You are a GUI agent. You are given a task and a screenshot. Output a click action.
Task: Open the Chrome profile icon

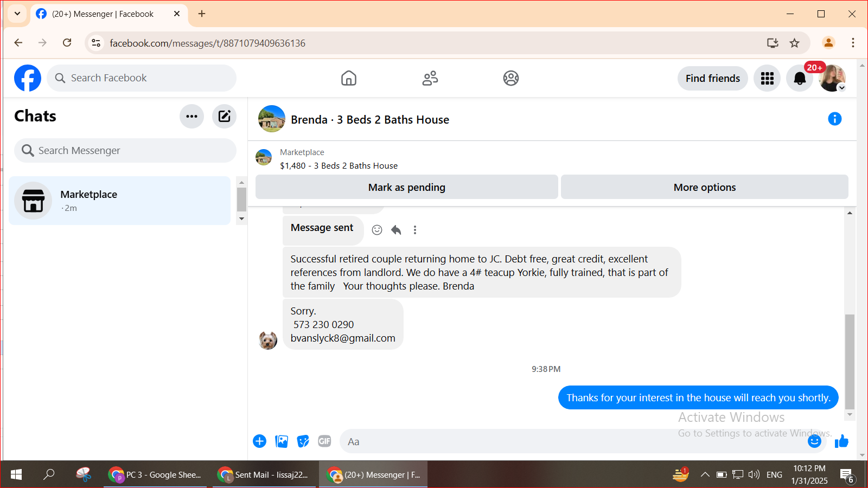point(828,43)
